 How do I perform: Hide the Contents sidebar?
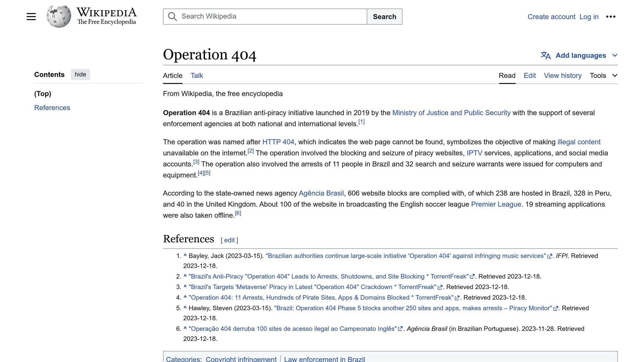coord(80,74)
